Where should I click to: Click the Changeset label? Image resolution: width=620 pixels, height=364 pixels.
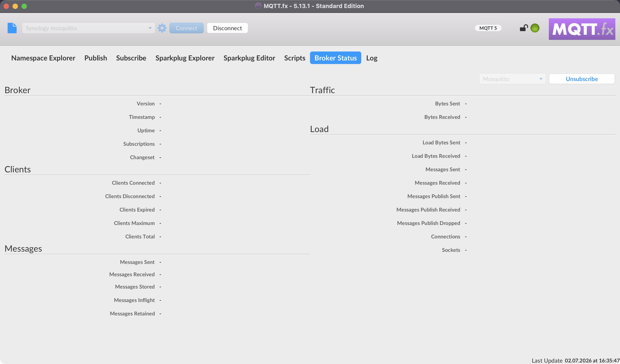[142, 157]
